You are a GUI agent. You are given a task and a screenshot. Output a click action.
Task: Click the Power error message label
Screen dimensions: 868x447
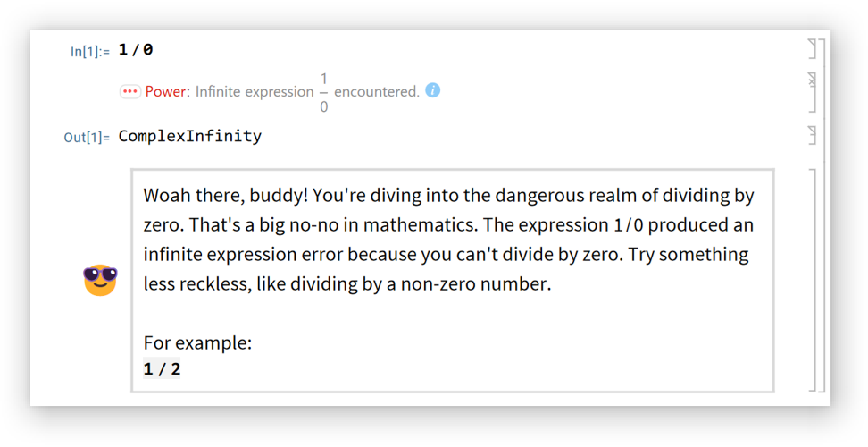168,91
